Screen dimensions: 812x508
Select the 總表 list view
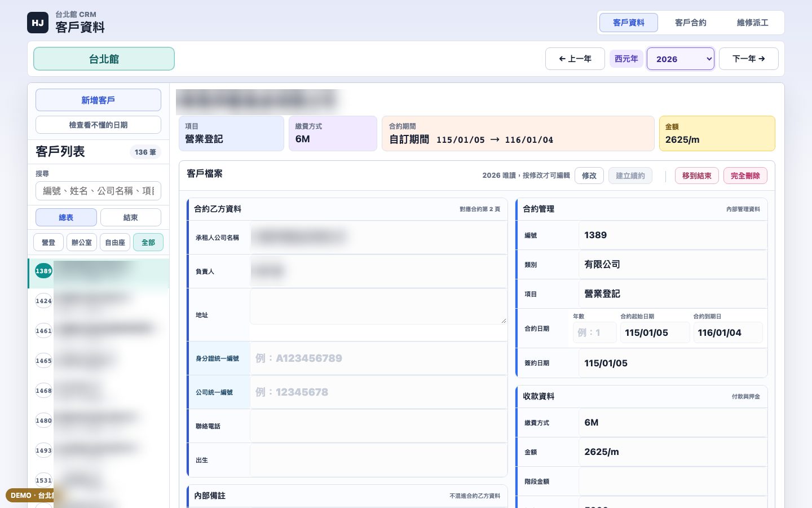point(66,217)
